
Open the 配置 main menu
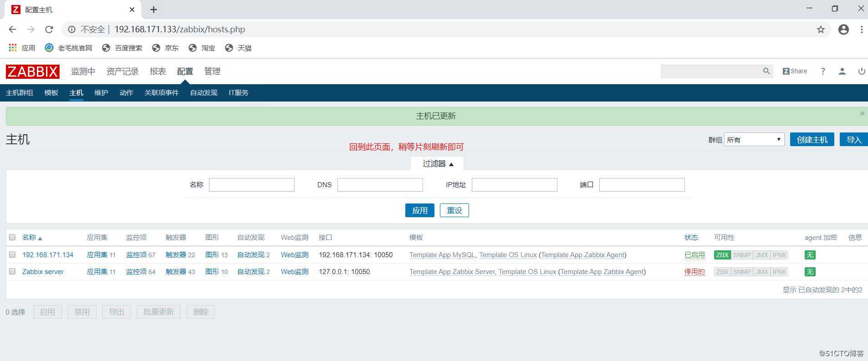(185, 71)
